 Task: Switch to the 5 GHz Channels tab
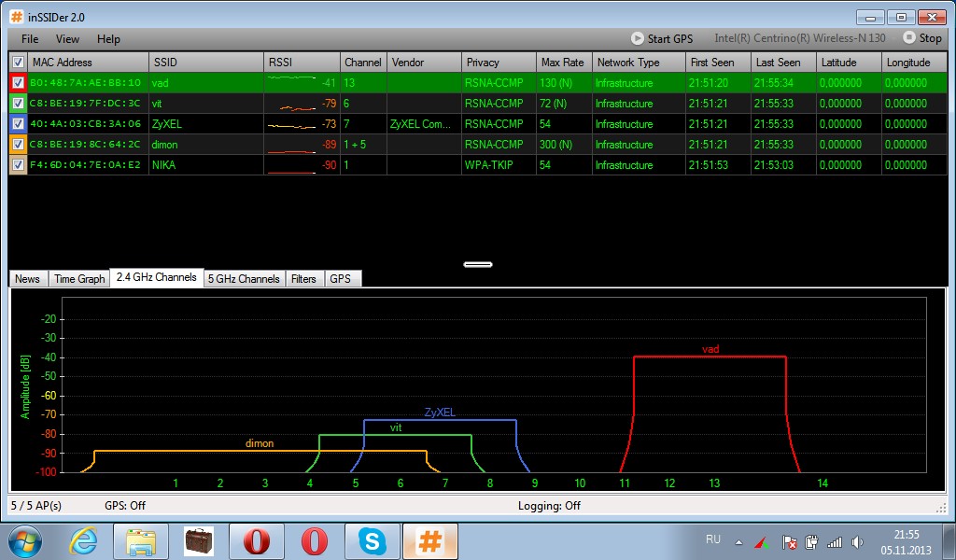coord(244,278)
